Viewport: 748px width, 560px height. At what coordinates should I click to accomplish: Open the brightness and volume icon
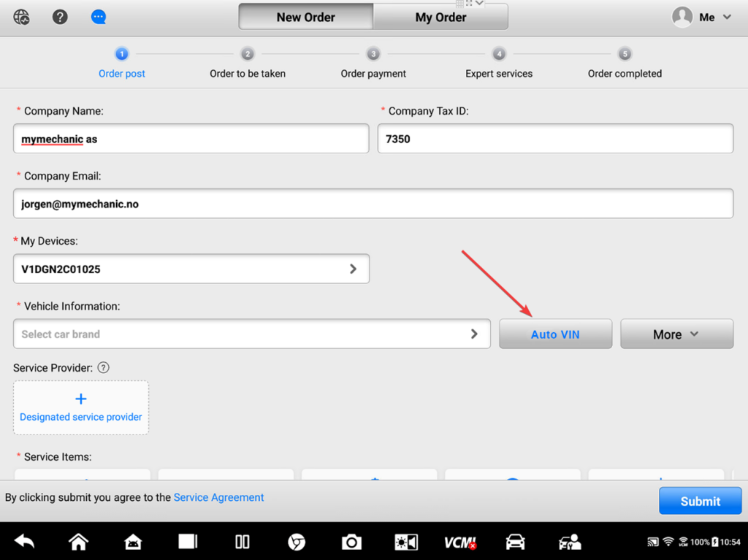(406, 542)
